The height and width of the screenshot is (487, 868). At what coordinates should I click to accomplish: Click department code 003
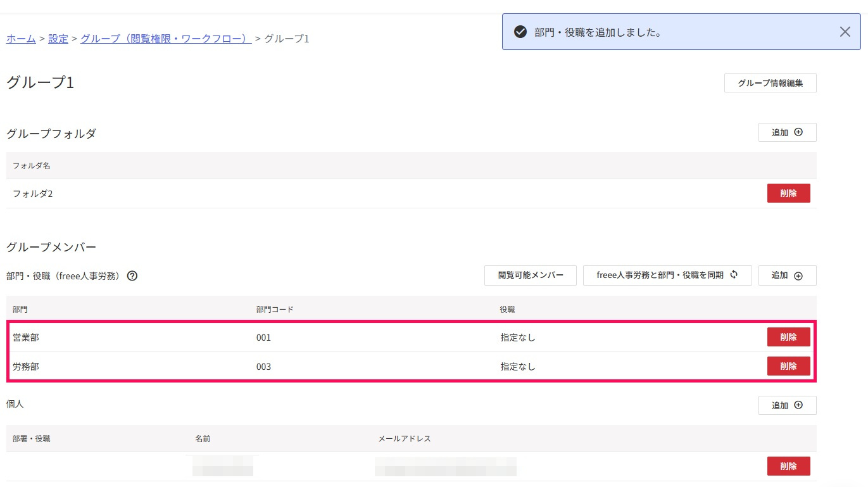(263, 367)
